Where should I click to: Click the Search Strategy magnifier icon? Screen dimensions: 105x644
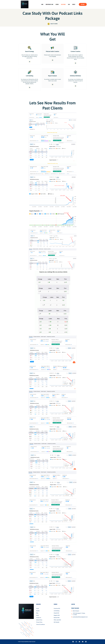[x=29, y=48]
